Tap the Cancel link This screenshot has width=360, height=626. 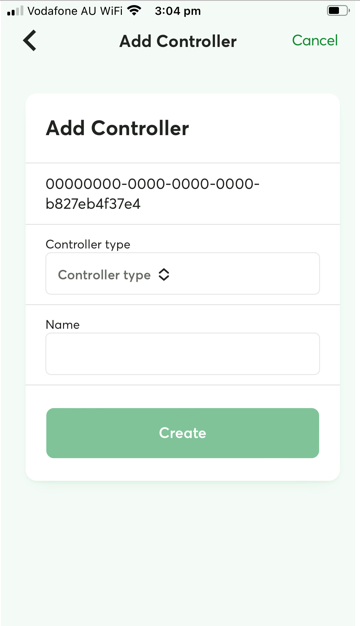[315, 40]
